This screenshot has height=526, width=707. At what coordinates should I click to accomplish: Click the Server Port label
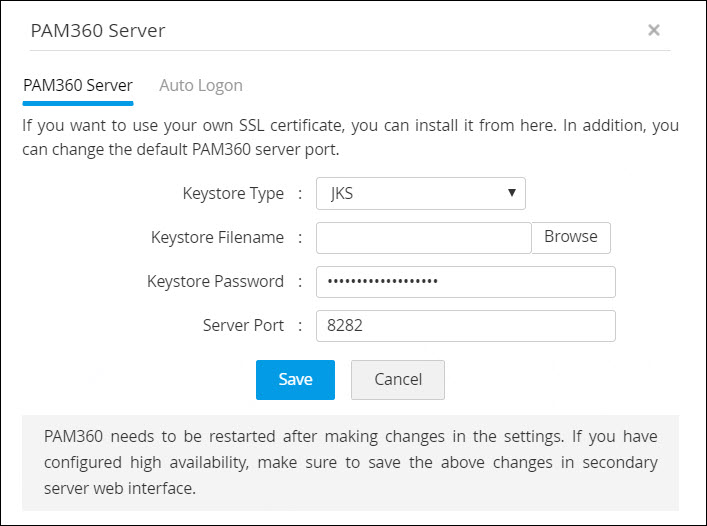click(243, 325)
